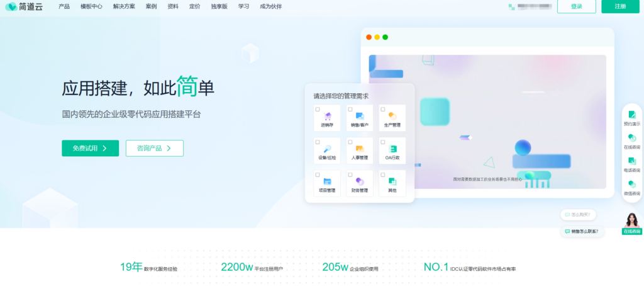This screenshot has height=286, width=644.
Task: Click the 怎么购买? chat bubble
Action: click(x=579, y=215)
